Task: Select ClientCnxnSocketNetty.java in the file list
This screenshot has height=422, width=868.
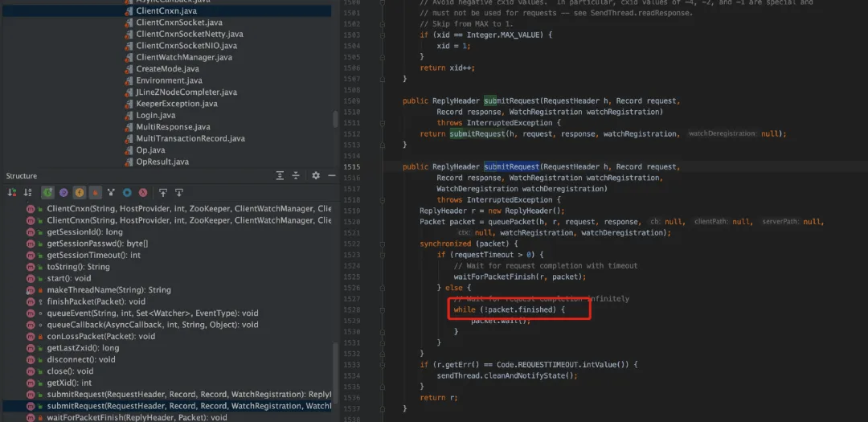Action: coord(189,35)
